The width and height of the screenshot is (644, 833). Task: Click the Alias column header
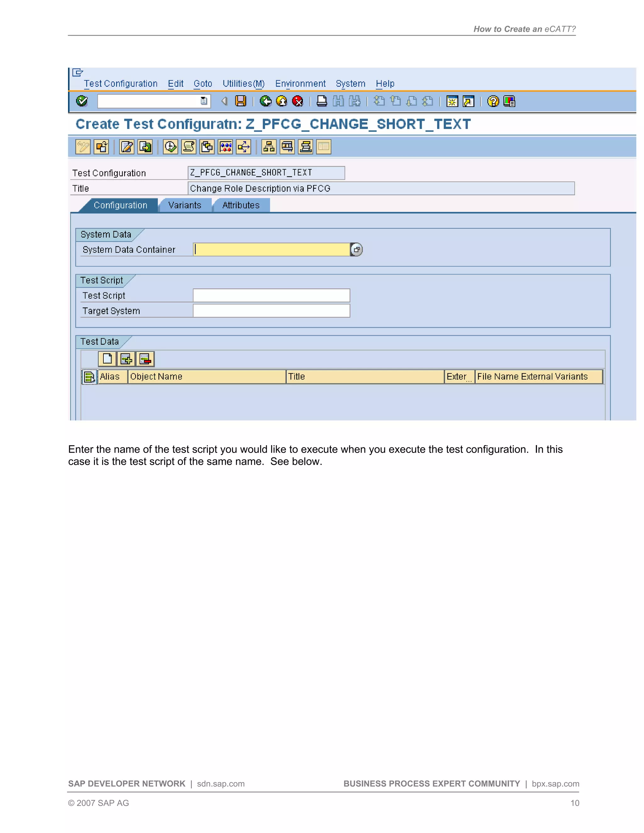click(x=113, y=377)
